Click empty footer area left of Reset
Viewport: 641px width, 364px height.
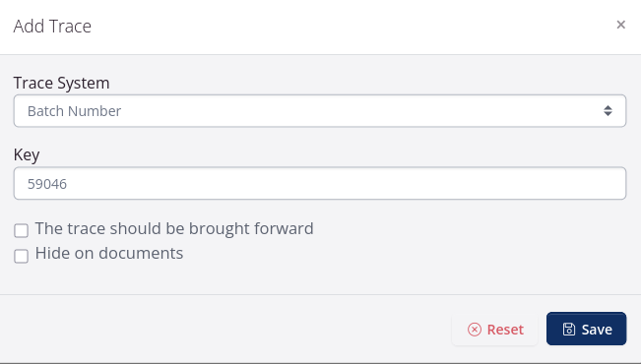224,330
